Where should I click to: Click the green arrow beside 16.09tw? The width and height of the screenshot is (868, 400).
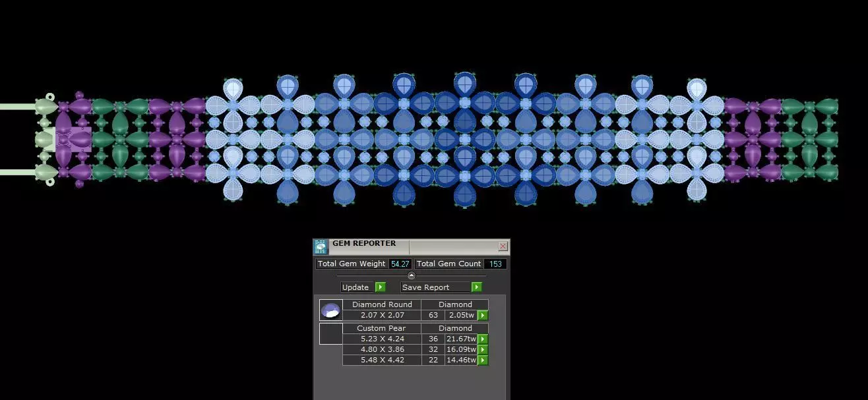coord(482,350)
